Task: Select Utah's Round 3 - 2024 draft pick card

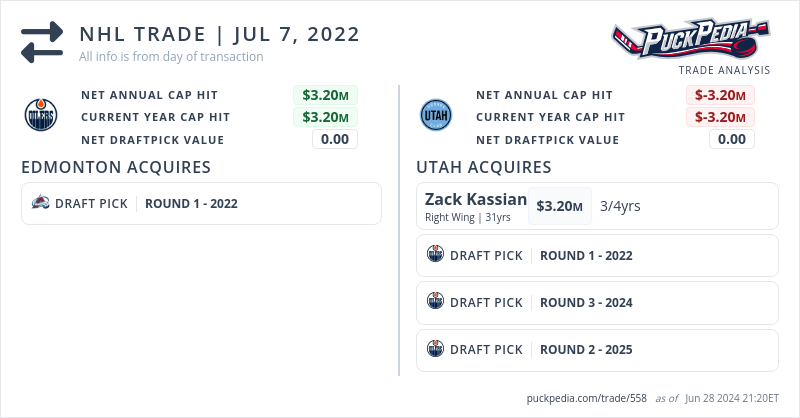Action: pos(597,302)
